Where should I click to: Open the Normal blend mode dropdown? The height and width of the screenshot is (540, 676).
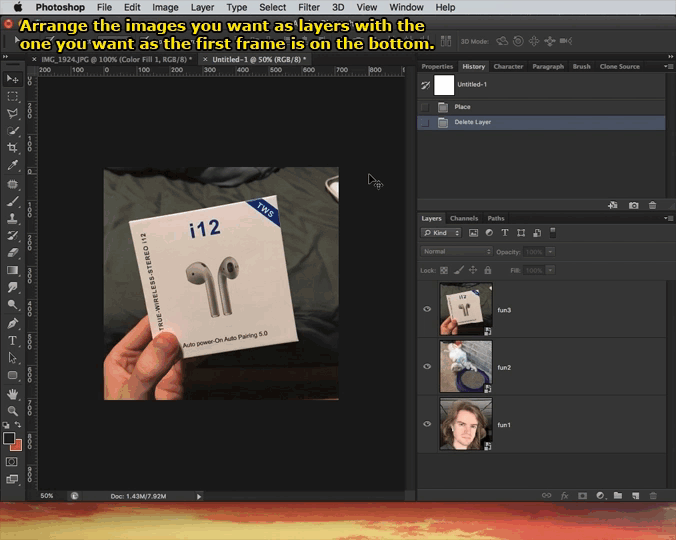[x=457, y=251]
